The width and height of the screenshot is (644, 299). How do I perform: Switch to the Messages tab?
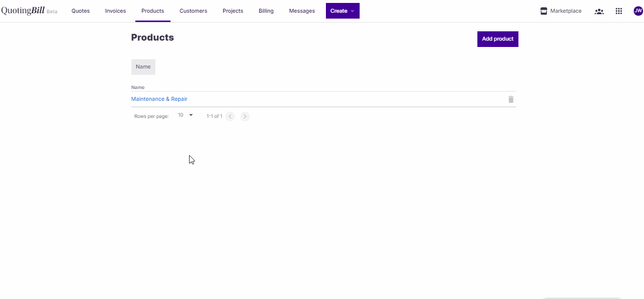click(x=302, y=11)
